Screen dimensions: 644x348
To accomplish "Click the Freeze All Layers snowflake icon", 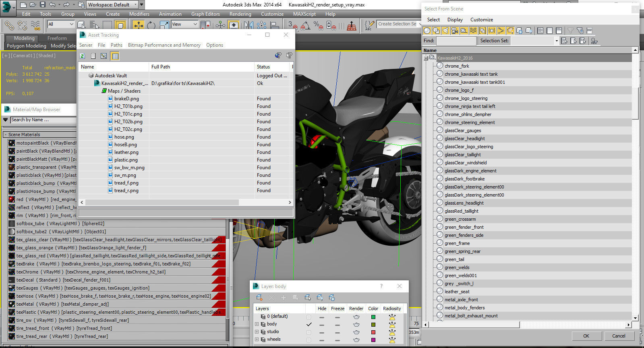I will click(x=331, y=298).
